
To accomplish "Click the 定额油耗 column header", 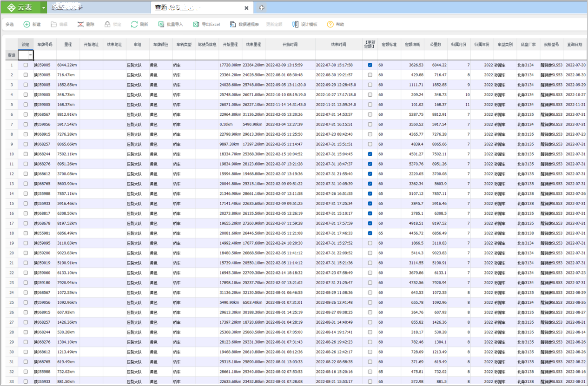I will point(412,45).
